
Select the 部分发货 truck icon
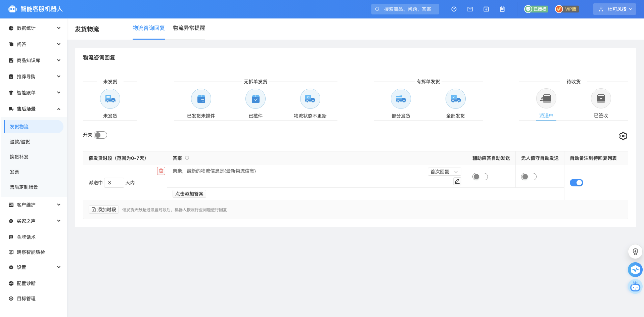point(401,99)
